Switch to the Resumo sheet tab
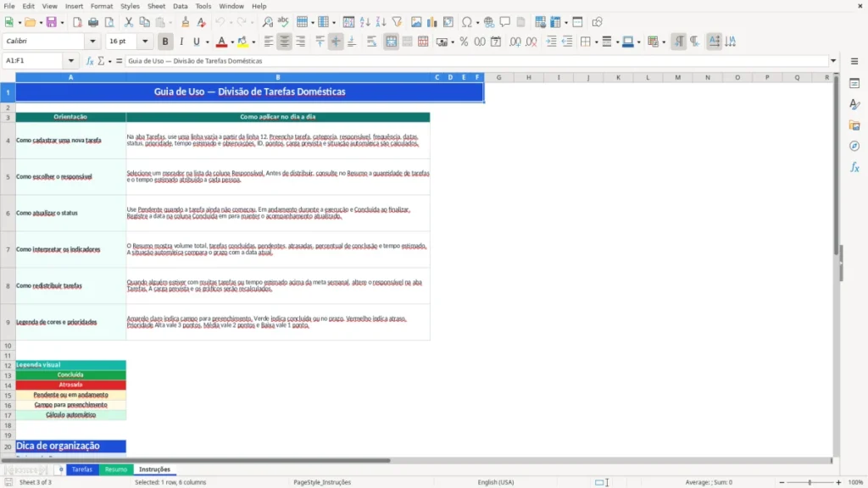The width and height of the screenshot is (868, 488). 116,469
